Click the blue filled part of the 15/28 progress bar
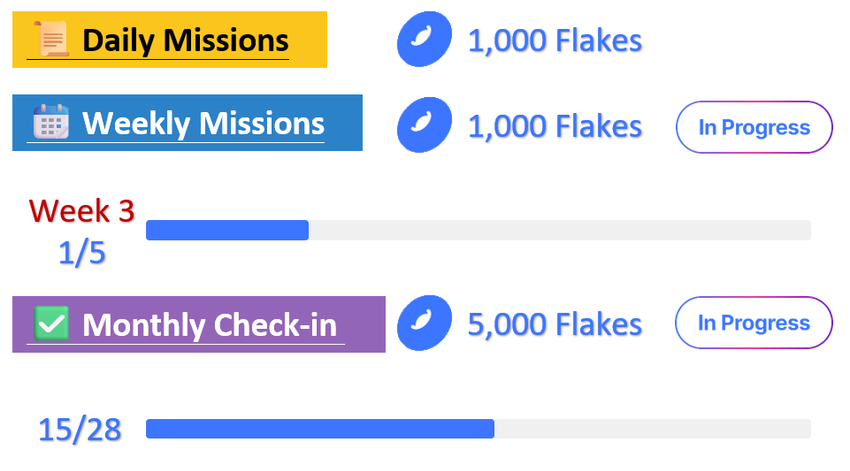The image size is (850, 471). pyautogui.click(x=320, y=429)
